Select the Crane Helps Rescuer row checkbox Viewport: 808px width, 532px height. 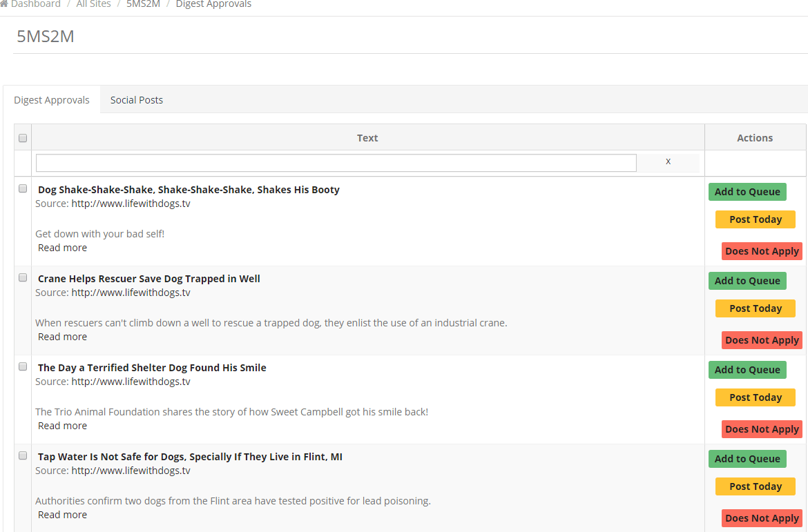(23, 277)
